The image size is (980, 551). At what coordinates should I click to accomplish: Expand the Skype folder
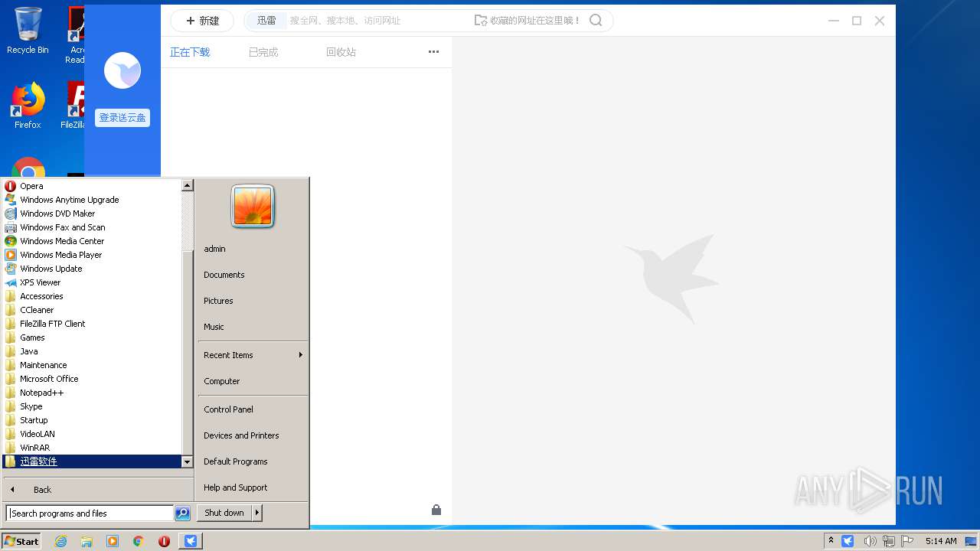(x=92, y=406)
